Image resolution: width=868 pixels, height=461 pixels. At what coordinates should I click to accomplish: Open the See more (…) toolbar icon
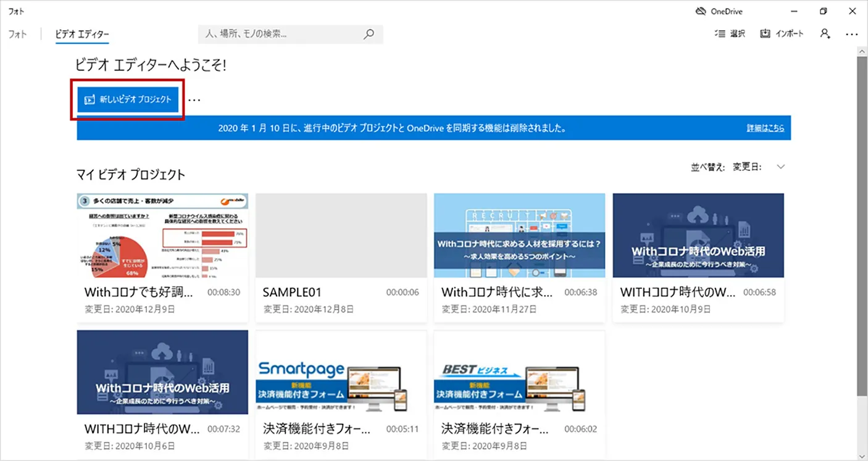click(x=853, y=34)
